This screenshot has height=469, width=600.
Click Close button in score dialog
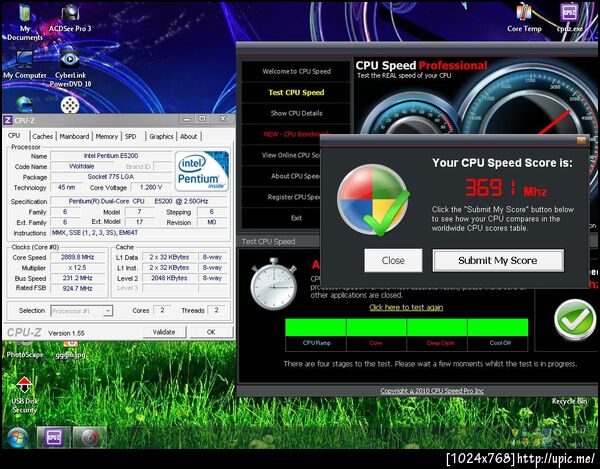[393, 261]
